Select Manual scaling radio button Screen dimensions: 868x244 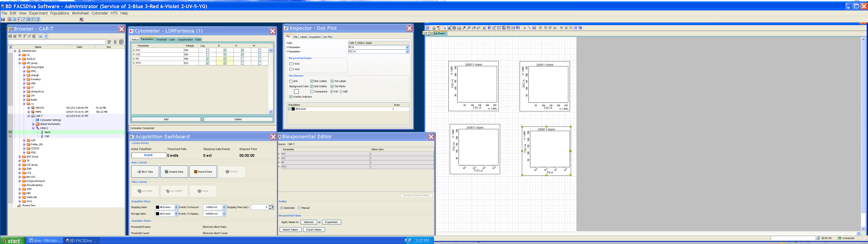pos(299,208)
